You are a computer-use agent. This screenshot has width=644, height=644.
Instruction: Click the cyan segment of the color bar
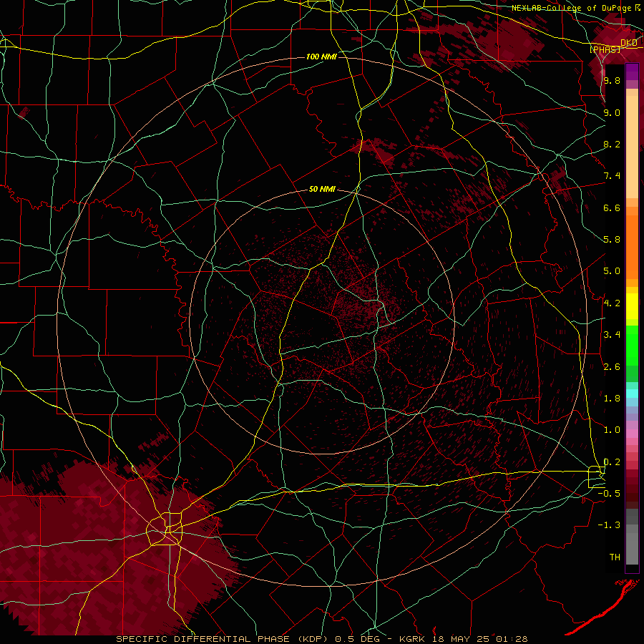632,394
